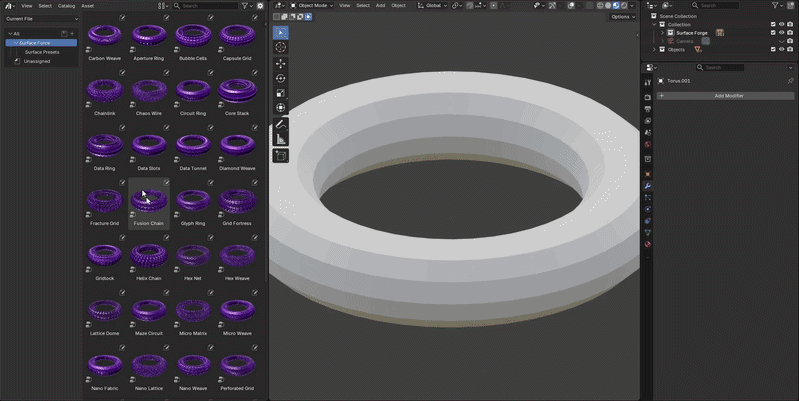Open the asset browser settings gear
Image resolution: width=799 pixels, height=401 pixels.
pyautogui.click(x=260, y=6)
